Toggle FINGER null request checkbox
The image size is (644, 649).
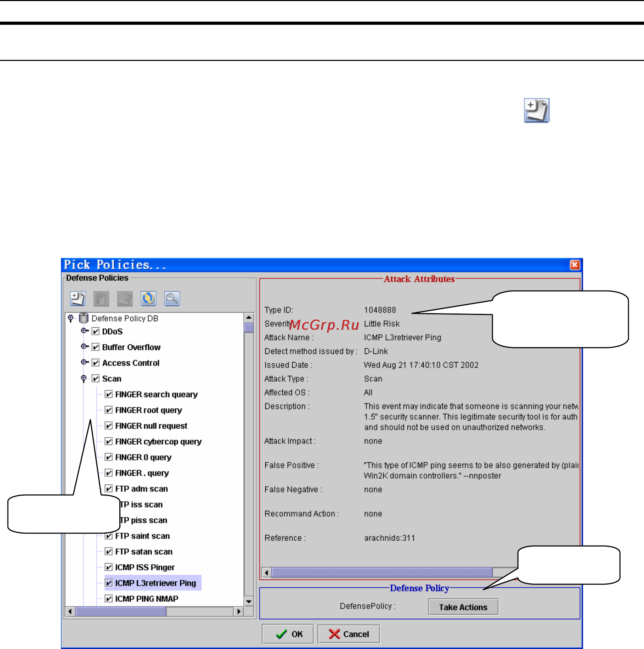pyautogui.click(x=109, y=426)
